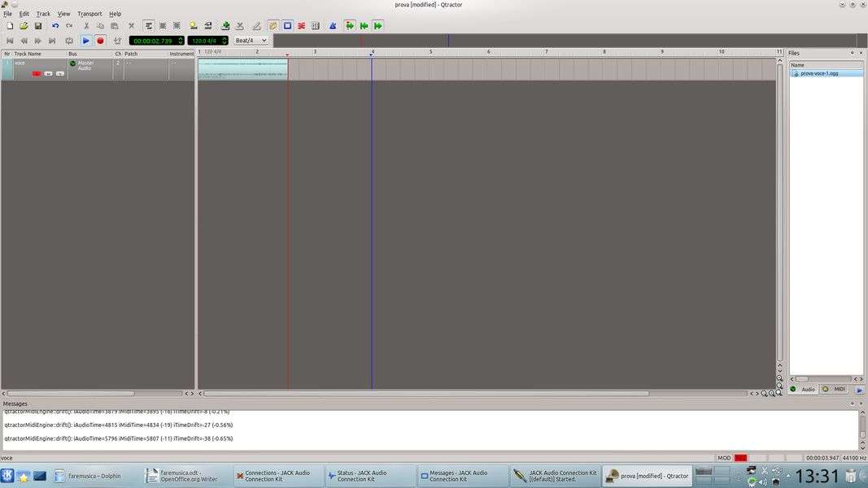
Task: Open the Help menu
Action: point(115,14)
